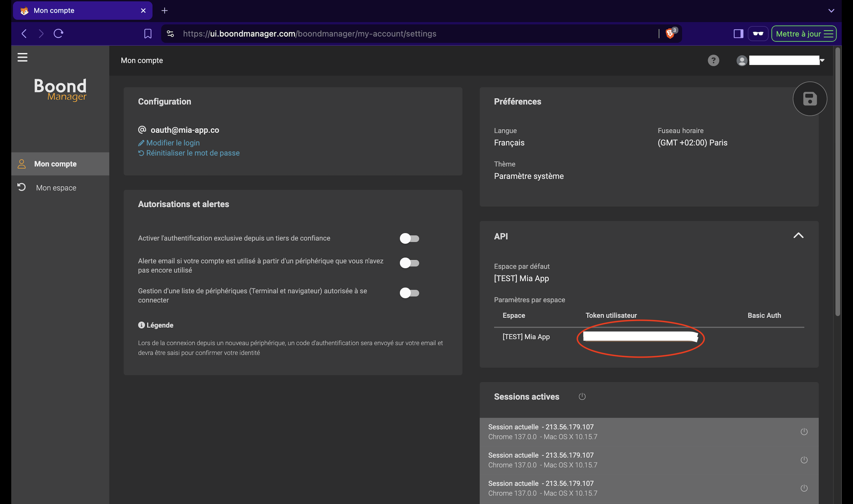Select Mon espace in sidebar

[x=60, y=188]
